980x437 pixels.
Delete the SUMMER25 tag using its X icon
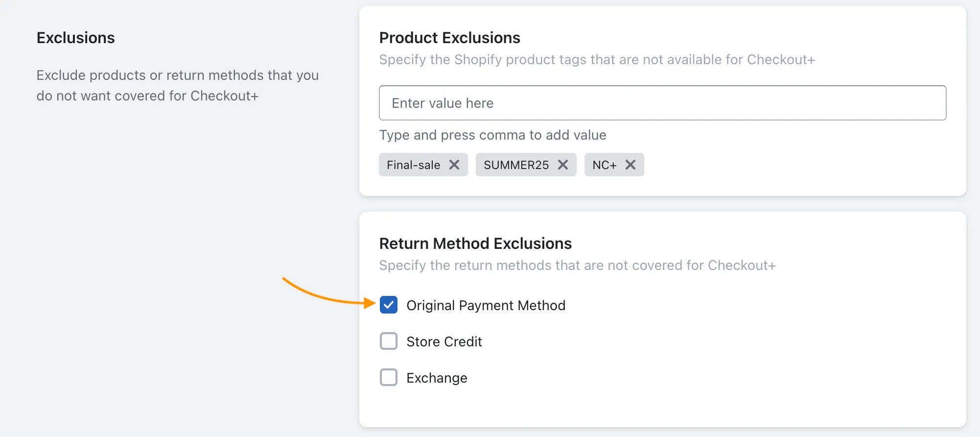click(563, 165)
